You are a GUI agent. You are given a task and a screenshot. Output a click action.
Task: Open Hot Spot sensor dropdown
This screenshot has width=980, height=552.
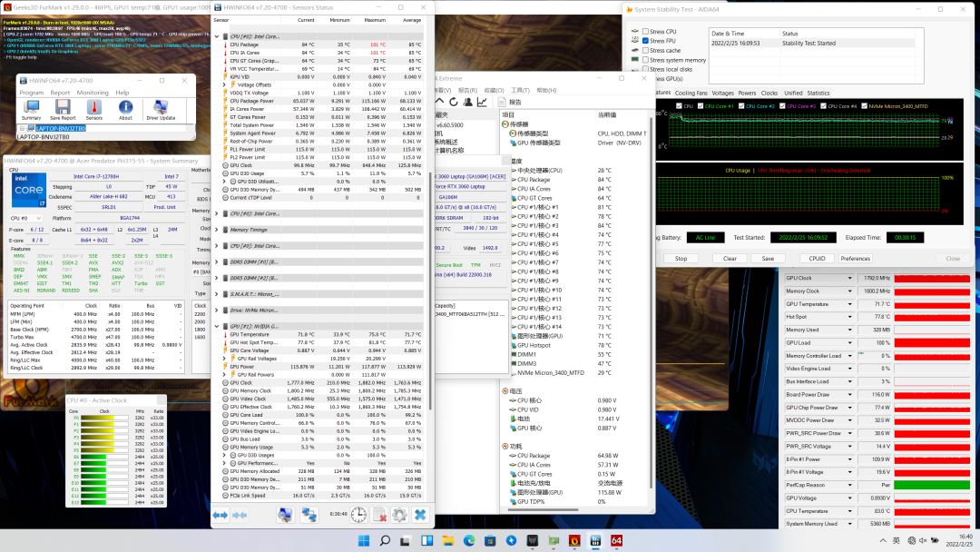click(850, 317)
